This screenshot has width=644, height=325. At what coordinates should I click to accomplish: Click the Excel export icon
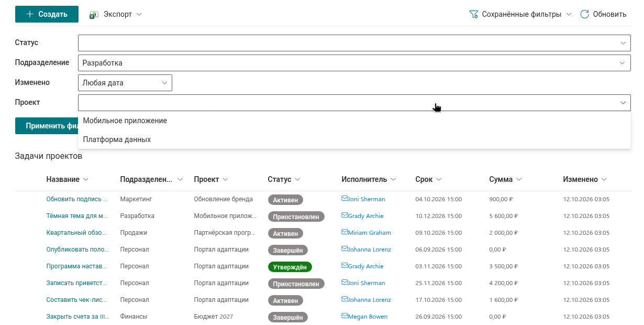94,15
